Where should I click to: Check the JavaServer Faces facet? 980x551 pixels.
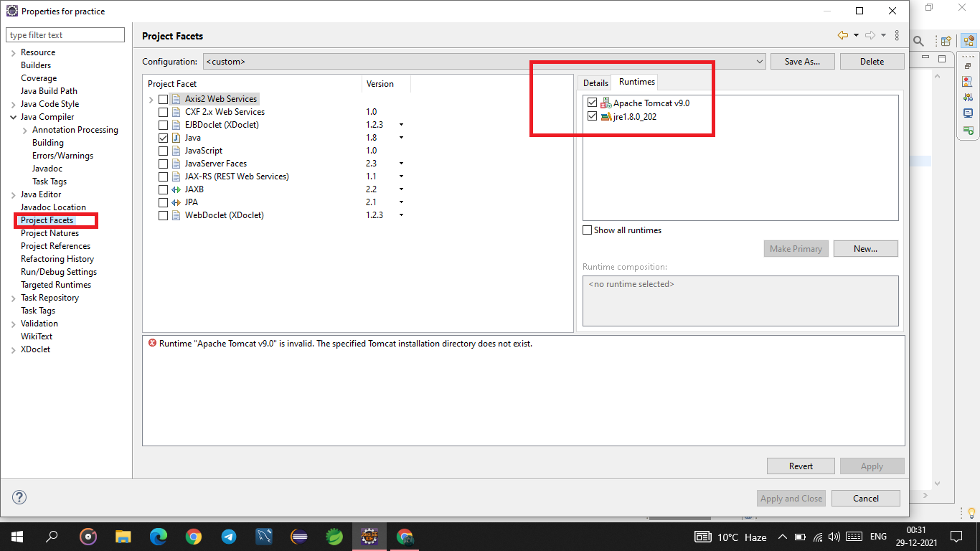pyautogui.click(x=163, y=164)
